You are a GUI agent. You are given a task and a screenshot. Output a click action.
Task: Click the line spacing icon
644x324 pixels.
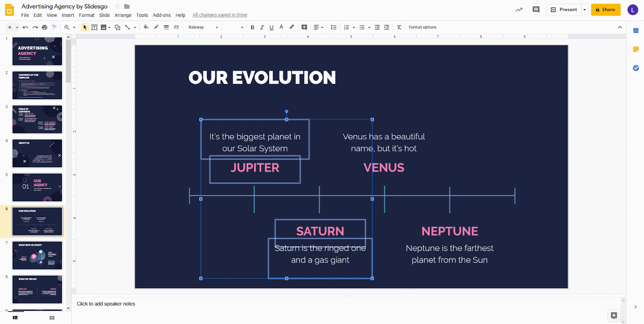click(333, 27)
